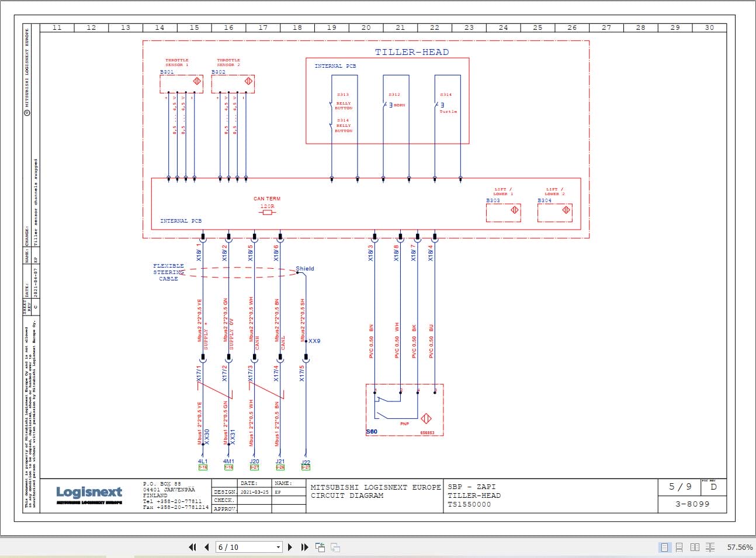Click the 57.56% zoom level
Screen dimensions: 756x558
[x=740, y=547]
